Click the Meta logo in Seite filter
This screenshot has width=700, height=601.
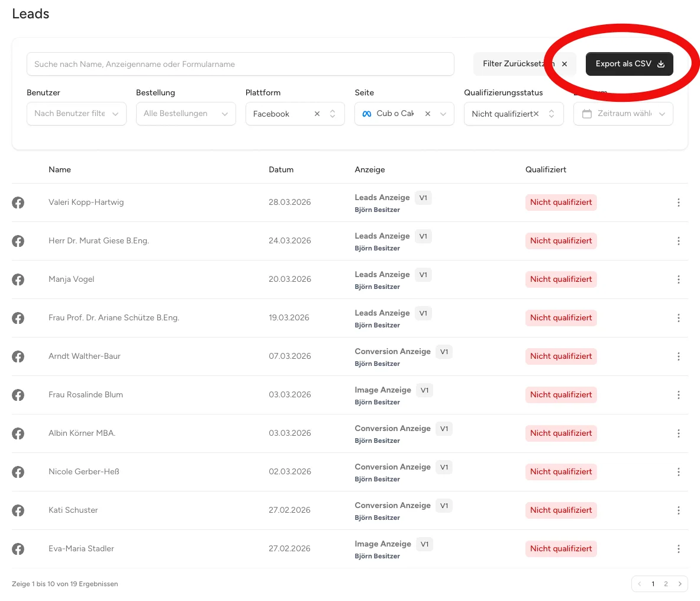click(366, 114)
